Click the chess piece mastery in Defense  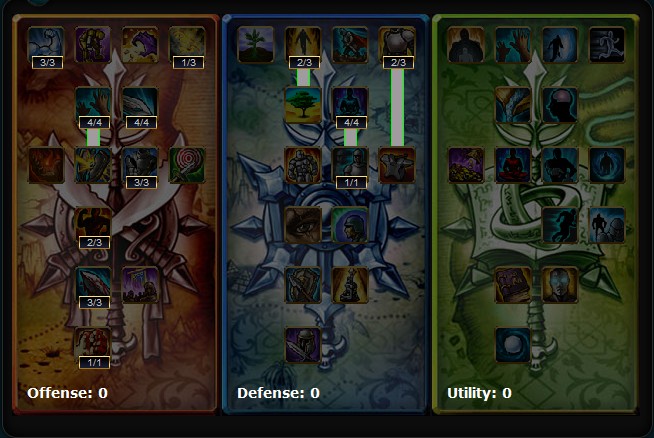[x=350, y=285]
